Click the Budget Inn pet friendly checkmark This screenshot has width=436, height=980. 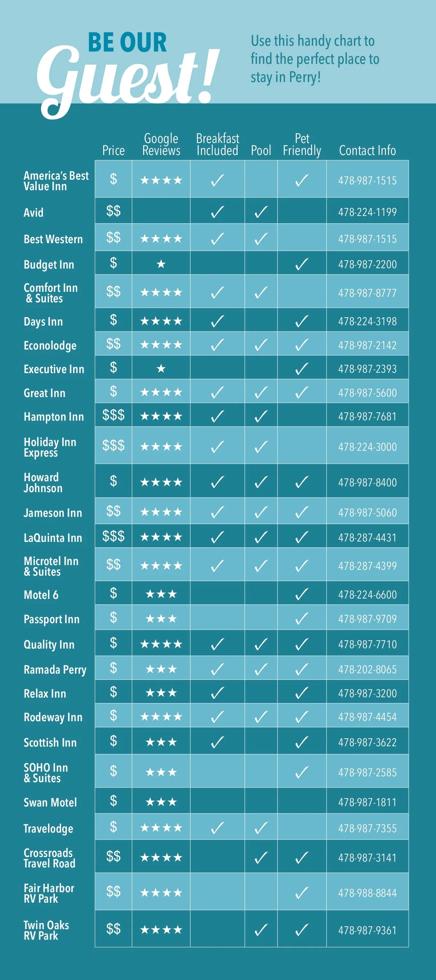pos(302,264)
